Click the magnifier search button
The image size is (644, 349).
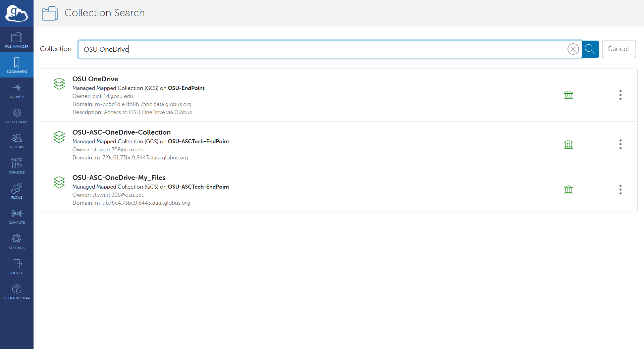[590, 49]
